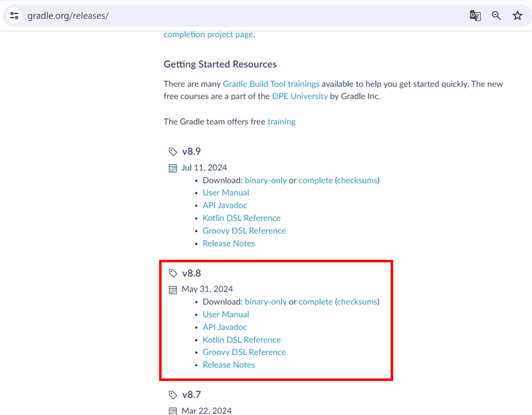
Task: Click the Mar 22, 2024 release date
Action: (207, 411)
